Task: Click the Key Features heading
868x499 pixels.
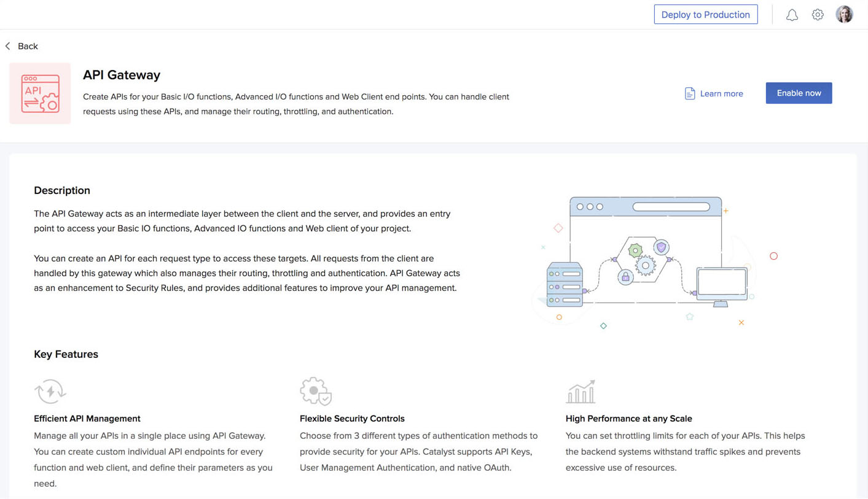Action: (x=66, y=354)
